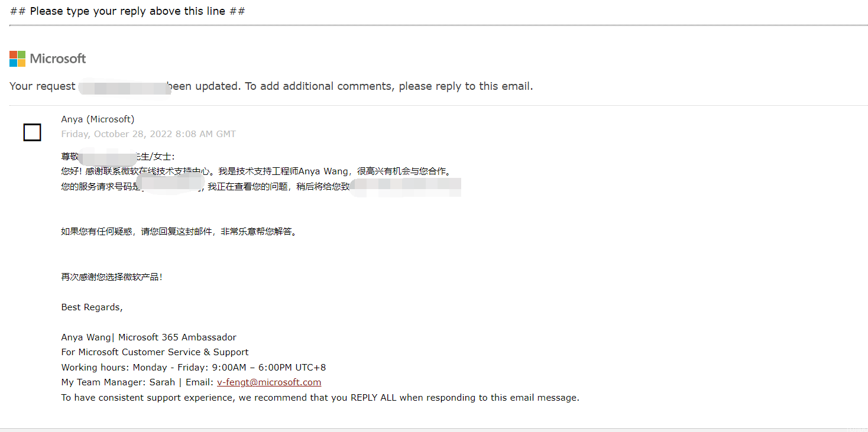Viewport: 868px width, 432px height.
Task: Click the Microsoft four-color logo icon
Action: (x=17, y=59)
